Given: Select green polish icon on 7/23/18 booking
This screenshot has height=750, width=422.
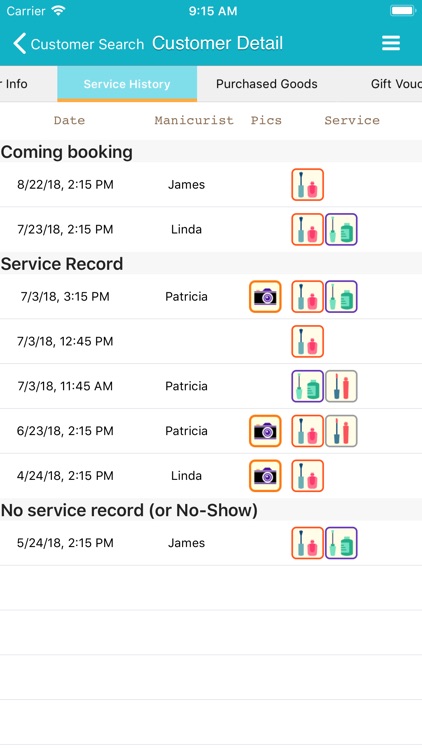Looking at the screenshot, I should click(341, 230).
